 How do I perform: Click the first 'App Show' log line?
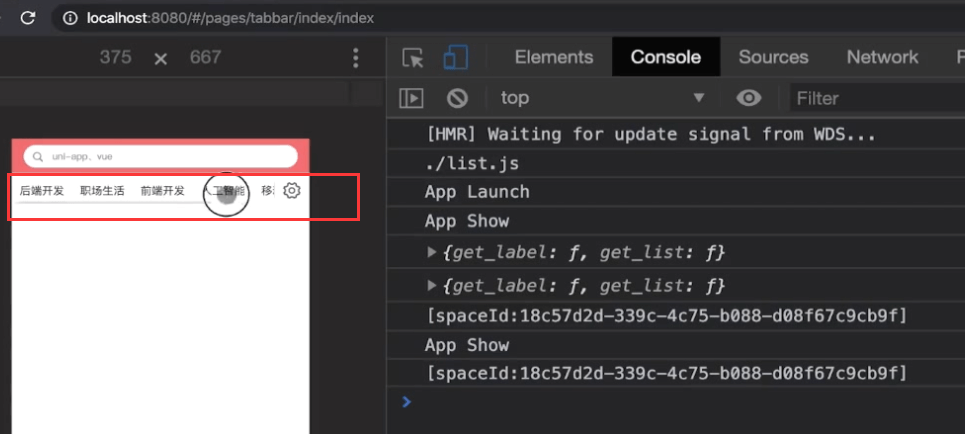click(x=466, y=222)
